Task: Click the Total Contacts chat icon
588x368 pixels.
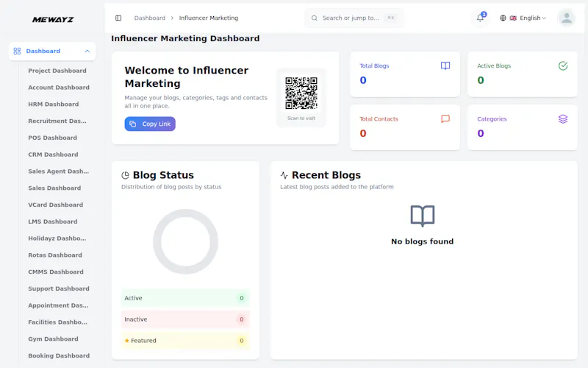Action: pos(445,119)
